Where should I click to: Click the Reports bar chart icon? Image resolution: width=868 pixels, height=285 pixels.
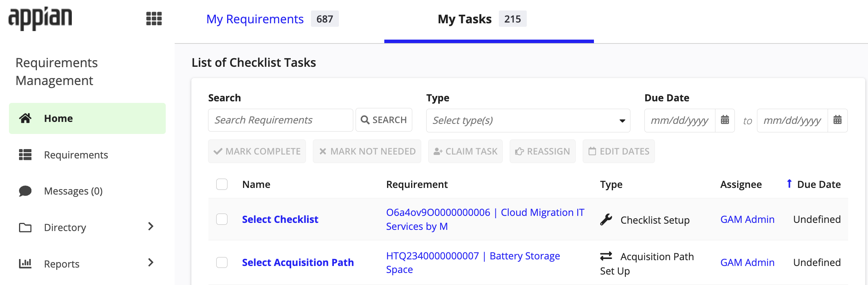tap(25, 264)
